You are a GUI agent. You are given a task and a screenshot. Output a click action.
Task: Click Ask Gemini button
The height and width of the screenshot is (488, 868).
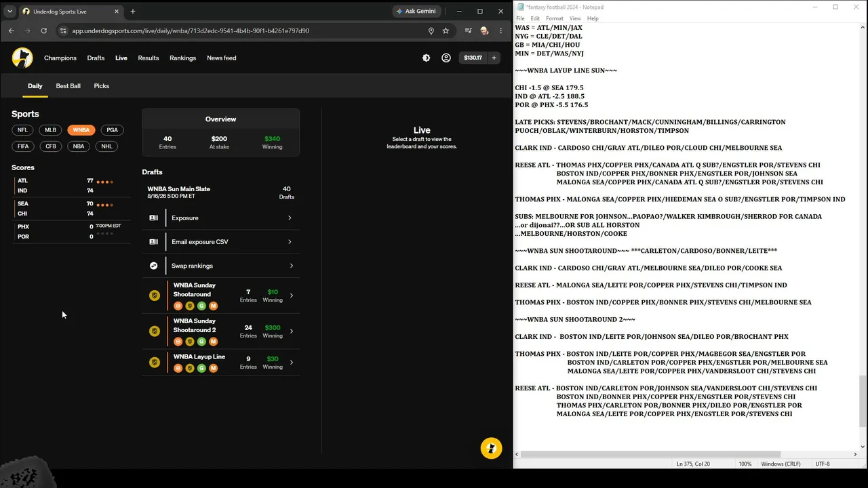417,12
